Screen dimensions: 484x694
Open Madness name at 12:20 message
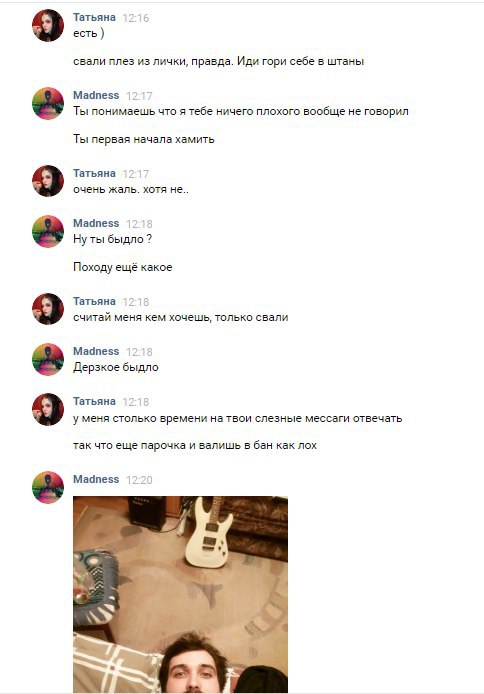pos(96,479)
